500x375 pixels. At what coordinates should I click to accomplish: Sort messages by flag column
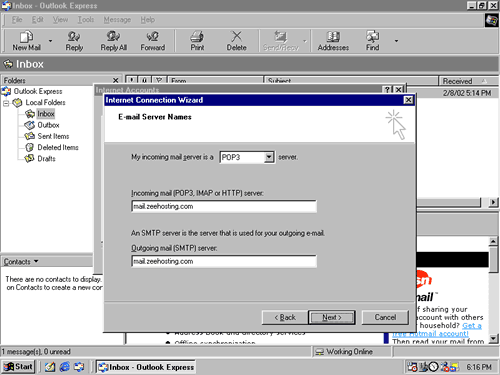coord(159,80)
